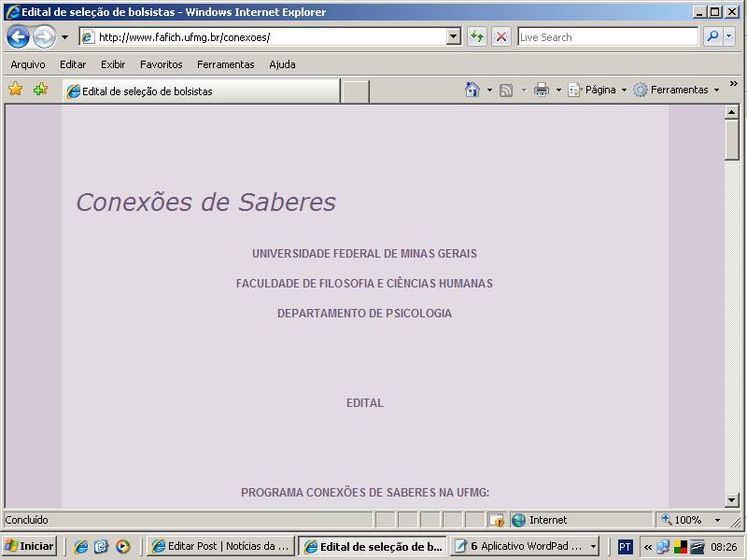Launch Internet Explorer from quick launch
Image resolution: width=747 pixels, height=560 pixels.
coord(81,546)
